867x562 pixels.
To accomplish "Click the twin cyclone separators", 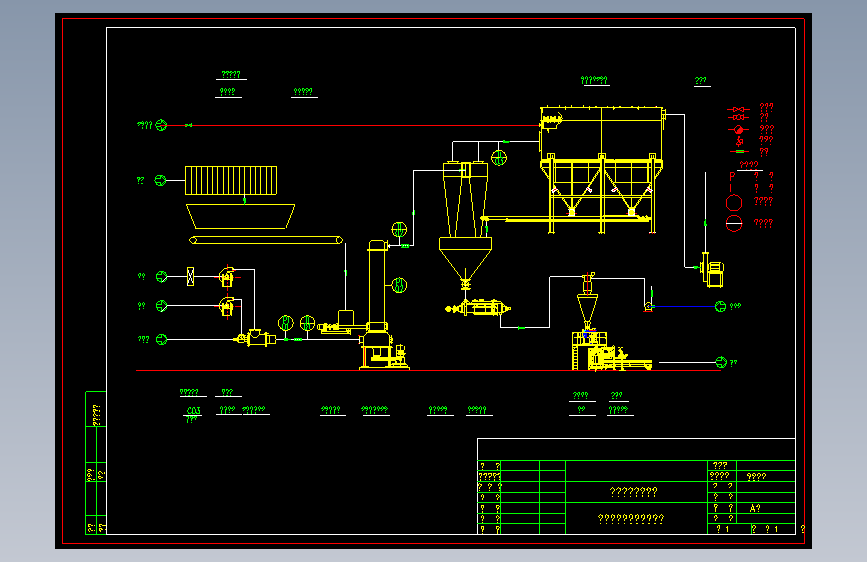I will coord(465,199).
